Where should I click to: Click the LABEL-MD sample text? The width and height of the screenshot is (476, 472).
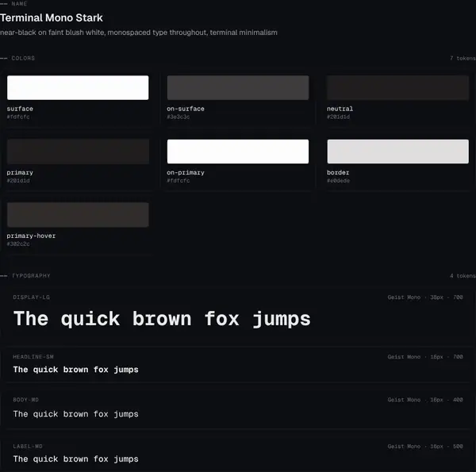pyautogui.click(x=75, y=459)
